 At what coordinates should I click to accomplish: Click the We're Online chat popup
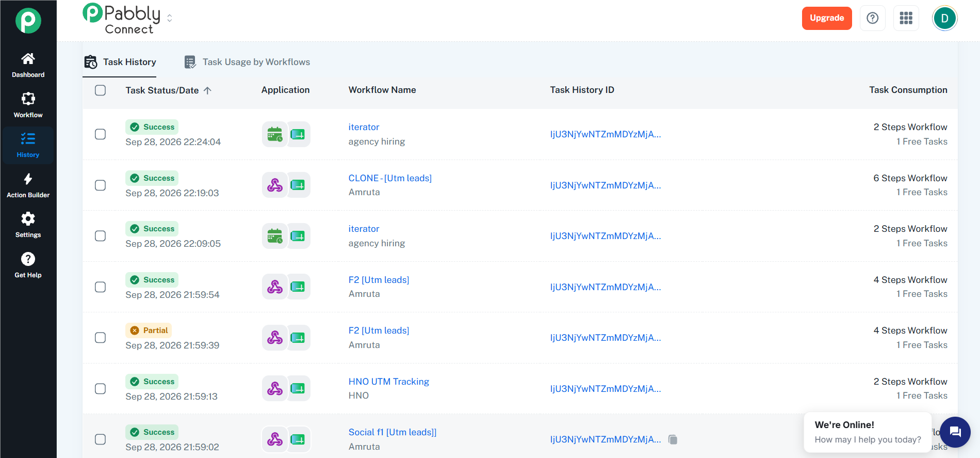pos(868,432)
